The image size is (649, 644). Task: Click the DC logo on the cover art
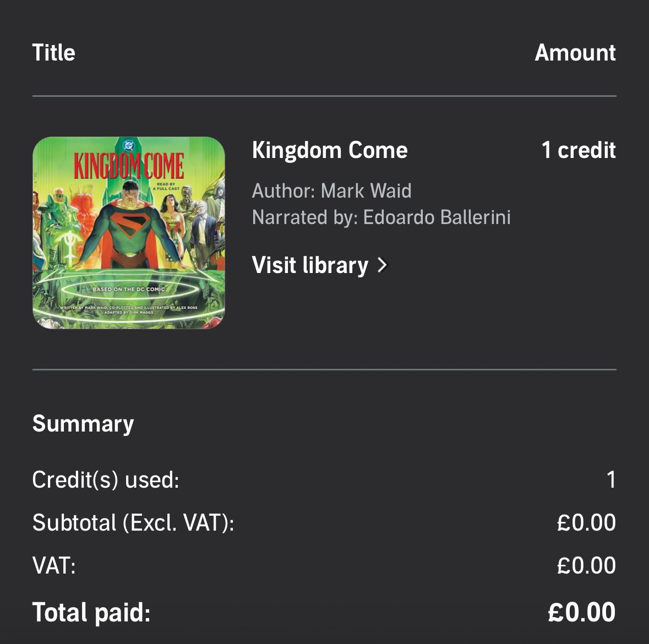[129, 145]
